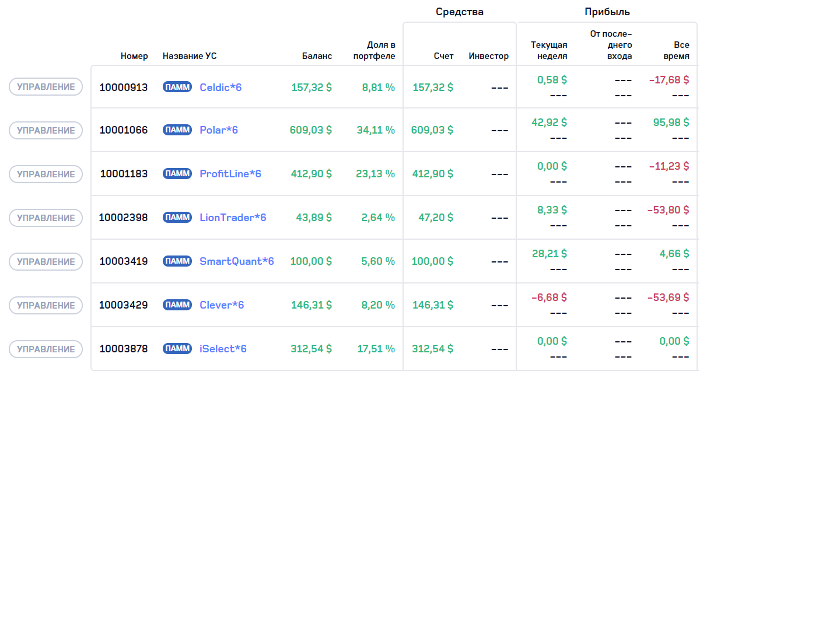Follow the iSelect*6 link
Viewport: 840px width, 630px height.
[223, 349]
